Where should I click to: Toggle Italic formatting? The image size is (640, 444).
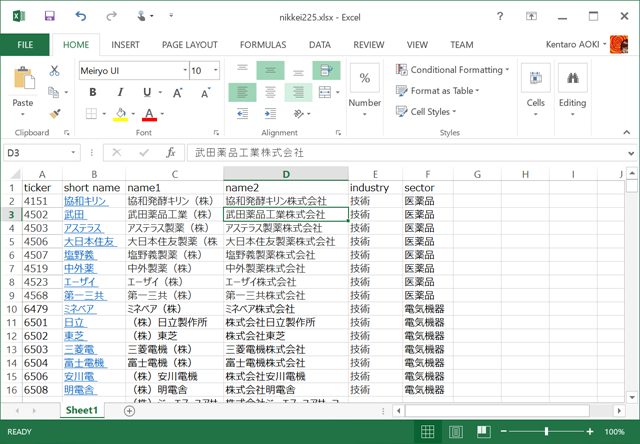tap(120, 92)
